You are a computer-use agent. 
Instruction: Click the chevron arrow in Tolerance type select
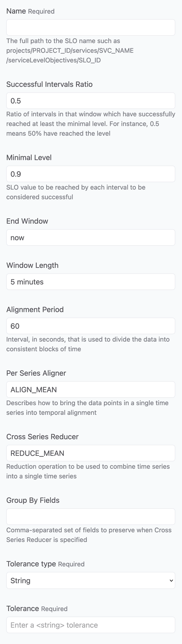pos(171,580)
